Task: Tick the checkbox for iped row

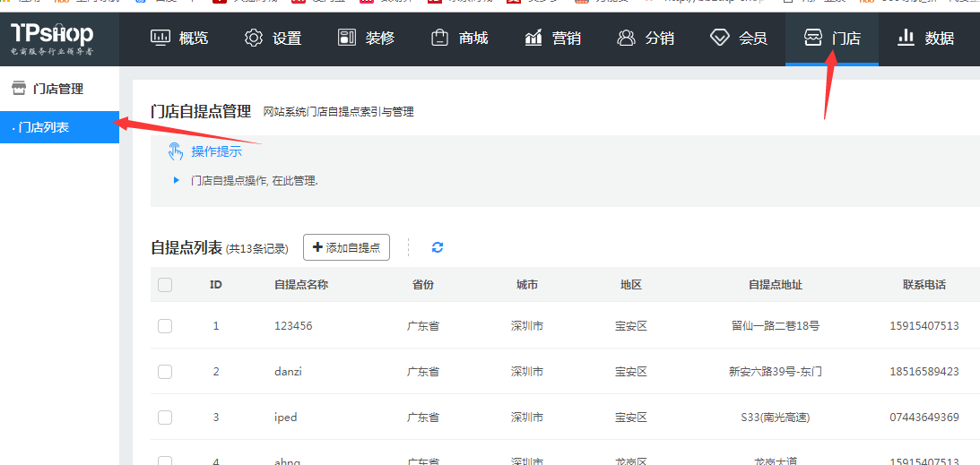Action: [165, 418]
